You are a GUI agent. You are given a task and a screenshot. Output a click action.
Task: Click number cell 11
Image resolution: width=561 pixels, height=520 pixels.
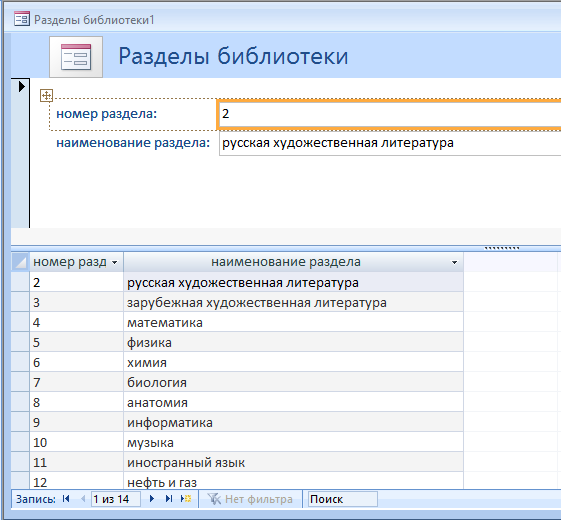(x=77, y=463)
